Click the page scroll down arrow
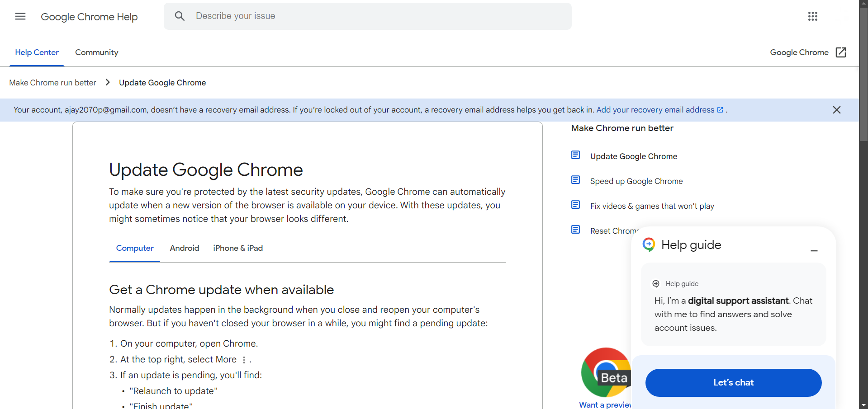This screenshot has height=409, width=868. (863, 405)
